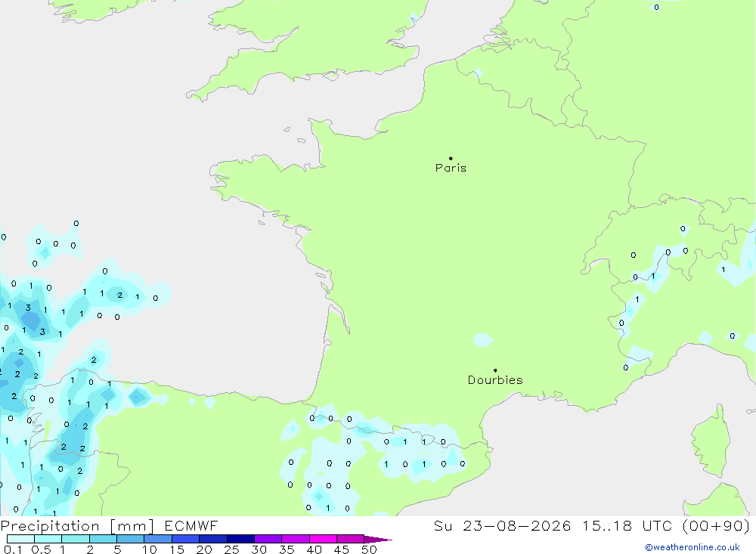756x554 pixels.
Task: Click the magenta 45 mm legend swatch
Action: tap(350, 539)
